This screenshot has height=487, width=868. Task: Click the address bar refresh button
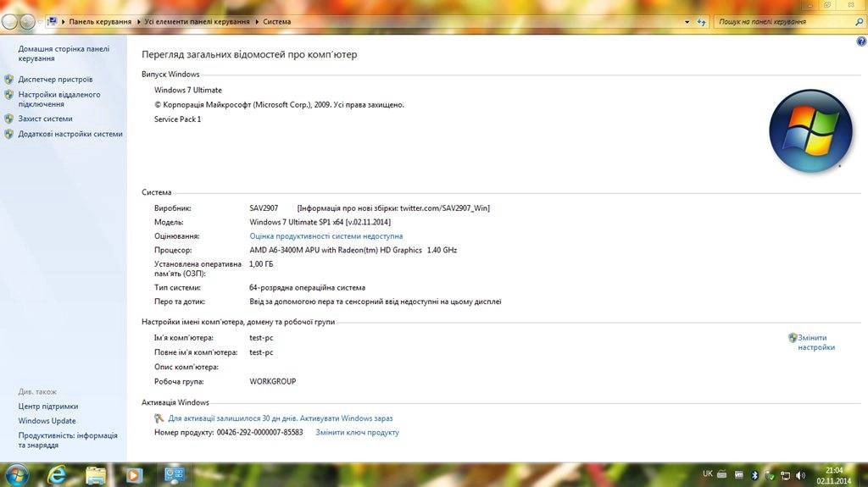click(701, 22)
